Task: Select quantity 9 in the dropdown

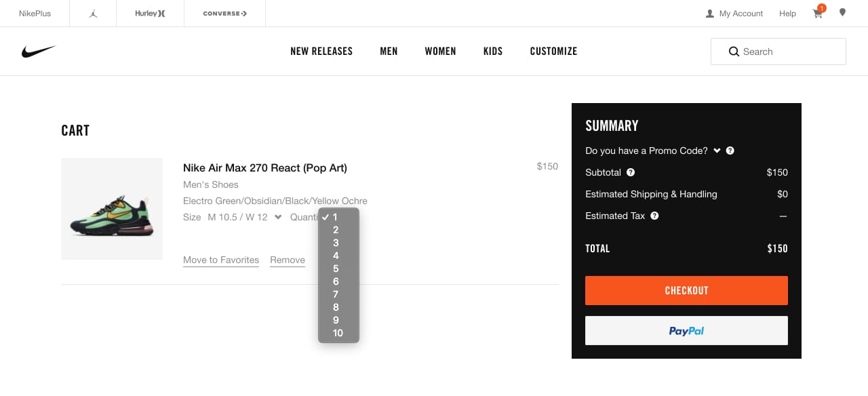Action: 338,321
